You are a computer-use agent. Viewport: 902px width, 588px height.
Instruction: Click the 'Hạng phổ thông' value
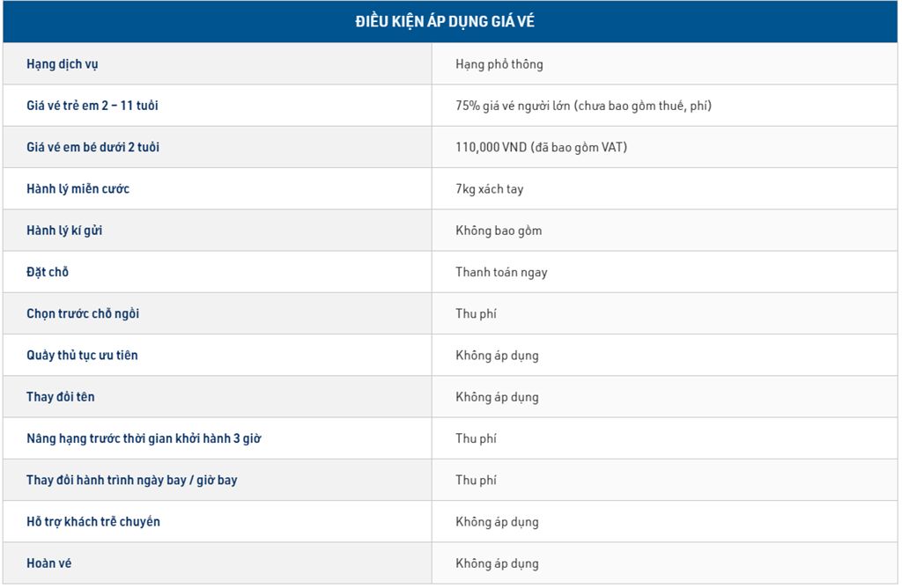499,63
